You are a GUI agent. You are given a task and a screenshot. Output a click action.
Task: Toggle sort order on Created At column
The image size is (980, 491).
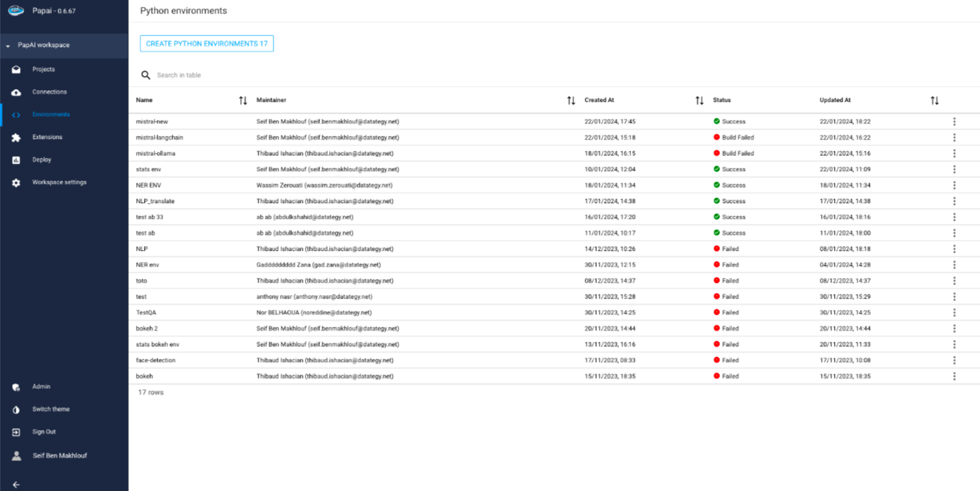(x=699, y=100)
